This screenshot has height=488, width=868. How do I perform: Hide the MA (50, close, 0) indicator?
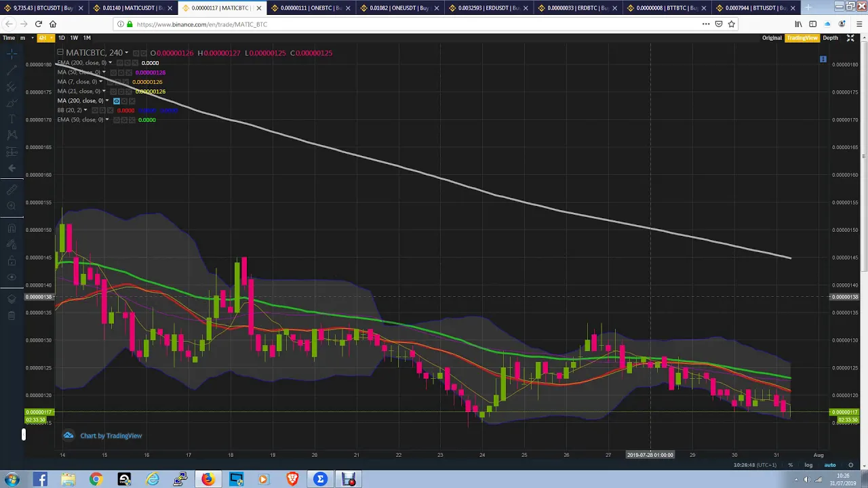pyautogui.click(x=113, y=73)
